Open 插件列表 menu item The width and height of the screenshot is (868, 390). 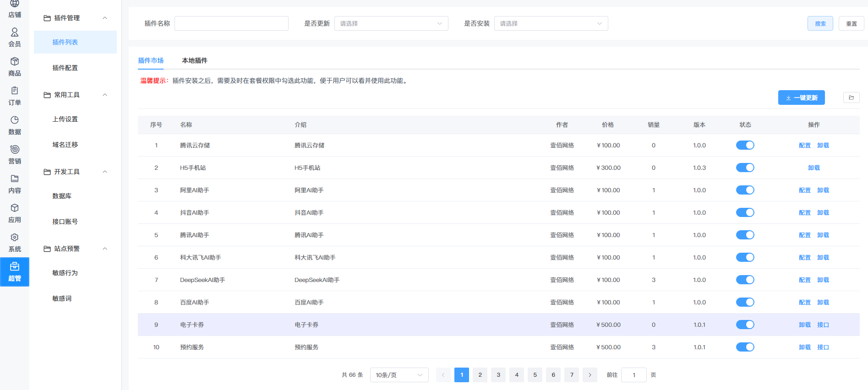[75, 42]
